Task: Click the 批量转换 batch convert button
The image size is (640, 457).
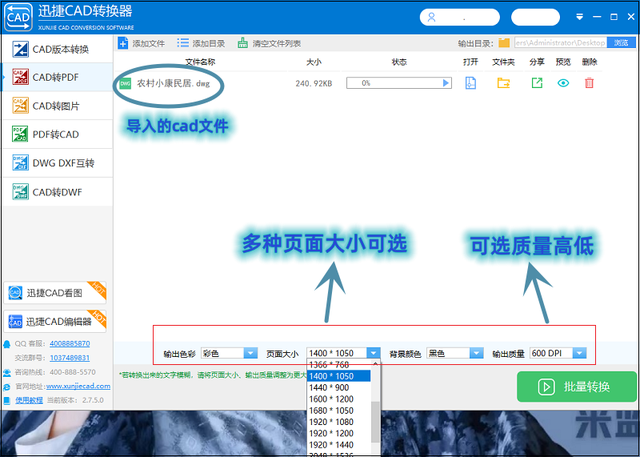Action: click(x=576, y=386)
